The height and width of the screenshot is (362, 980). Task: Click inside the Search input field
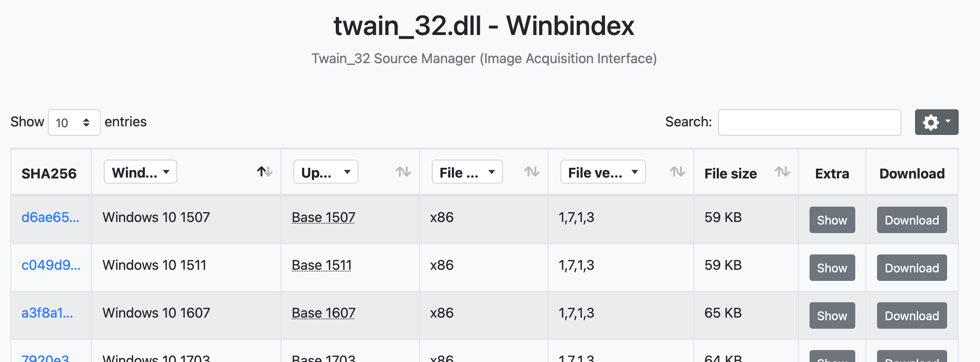point(809,123)
